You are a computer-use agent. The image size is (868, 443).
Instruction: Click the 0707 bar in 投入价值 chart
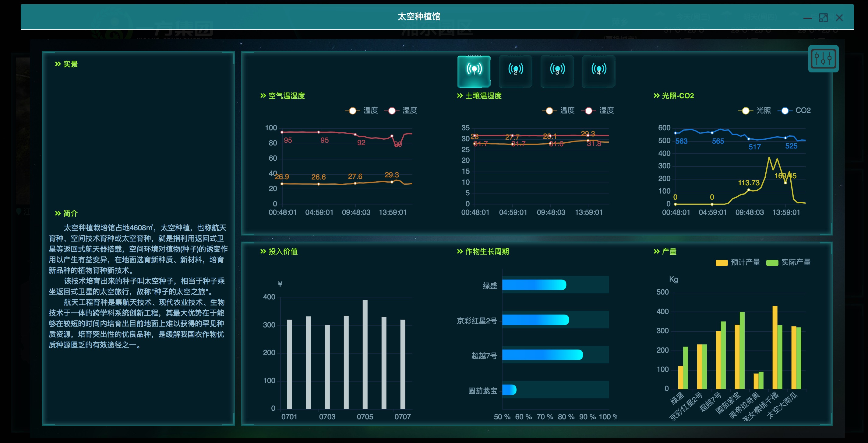coord(403,364)
